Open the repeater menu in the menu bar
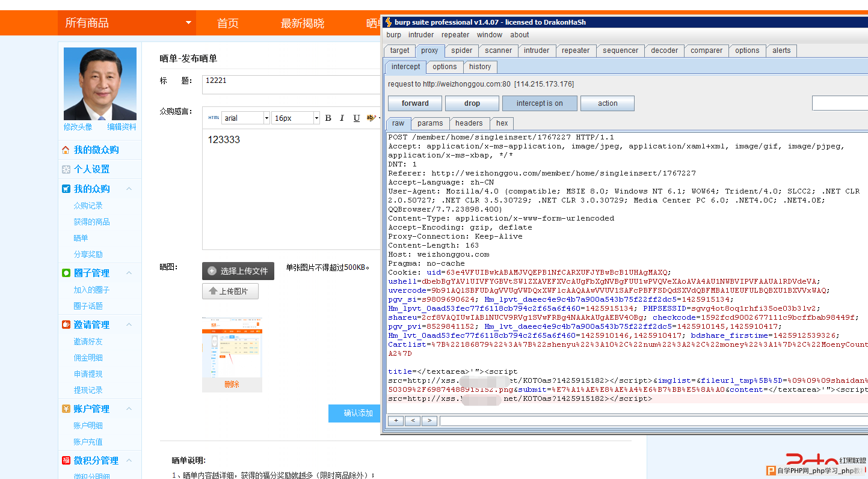 455,35
